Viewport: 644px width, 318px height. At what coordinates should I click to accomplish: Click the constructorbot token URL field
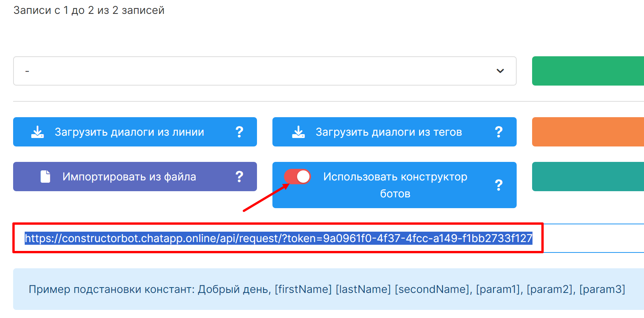point(278,238)
